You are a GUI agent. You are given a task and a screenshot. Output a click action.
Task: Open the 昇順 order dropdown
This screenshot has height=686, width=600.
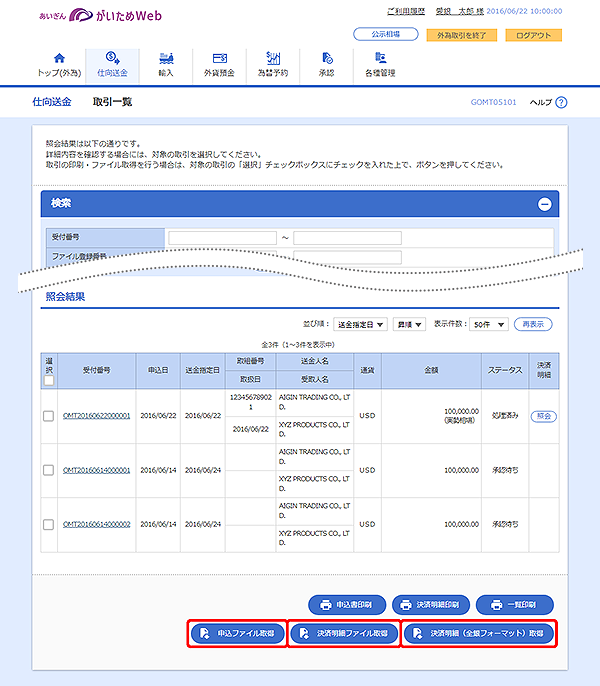(409, 325)
